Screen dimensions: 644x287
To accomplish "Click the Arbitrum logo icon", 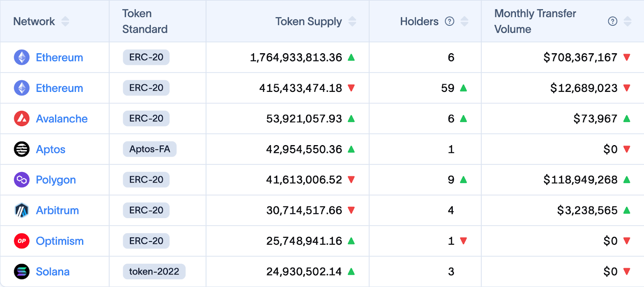I will (22, 210).
